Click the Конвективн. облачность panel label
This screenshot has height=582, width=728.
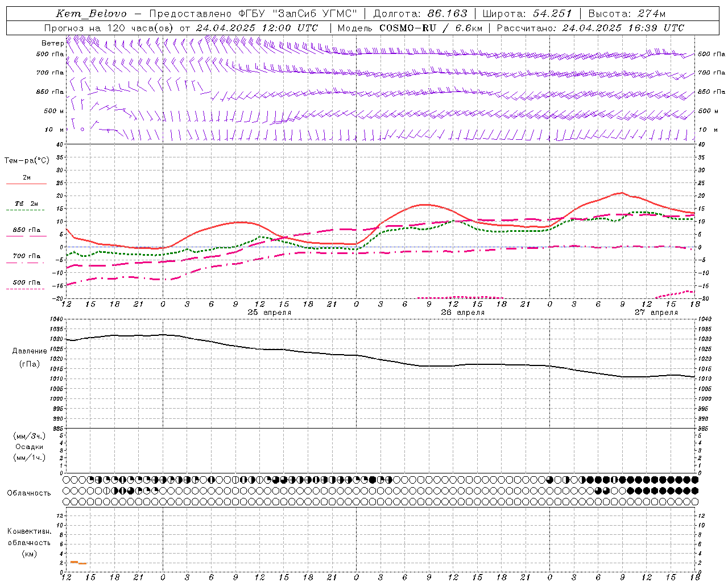point(29,542)
